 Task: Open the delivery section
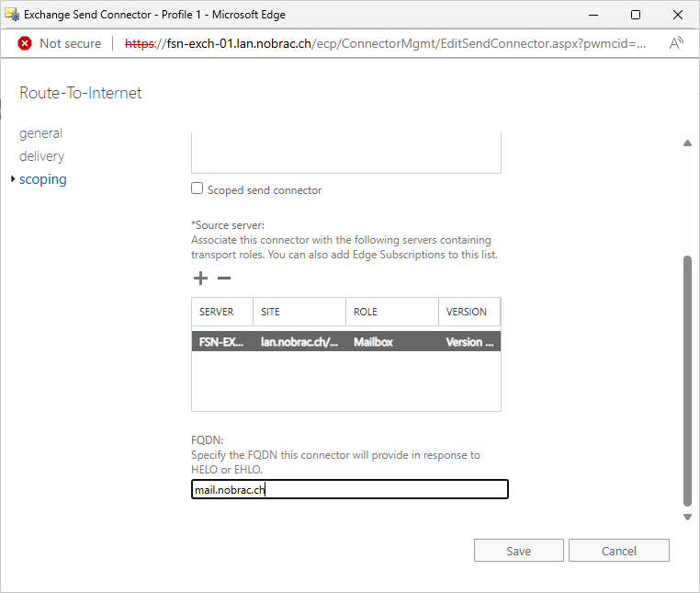[42, 156]
